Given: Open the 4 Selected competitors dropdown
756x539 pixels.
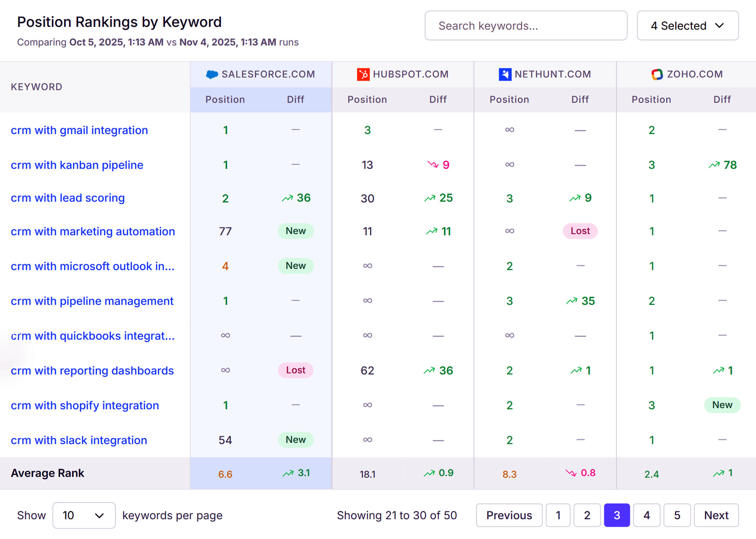Looking at the screenshot, I should [x=688, y=26].
